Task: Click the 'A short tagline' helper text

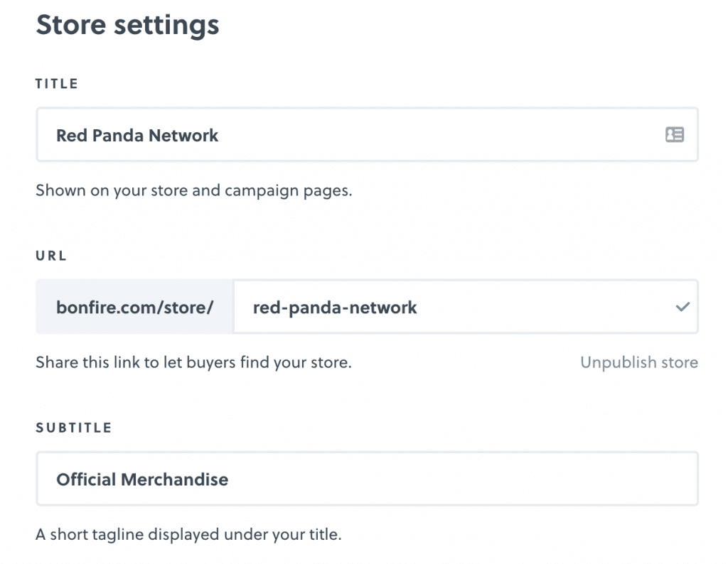Action: point(188,534)
